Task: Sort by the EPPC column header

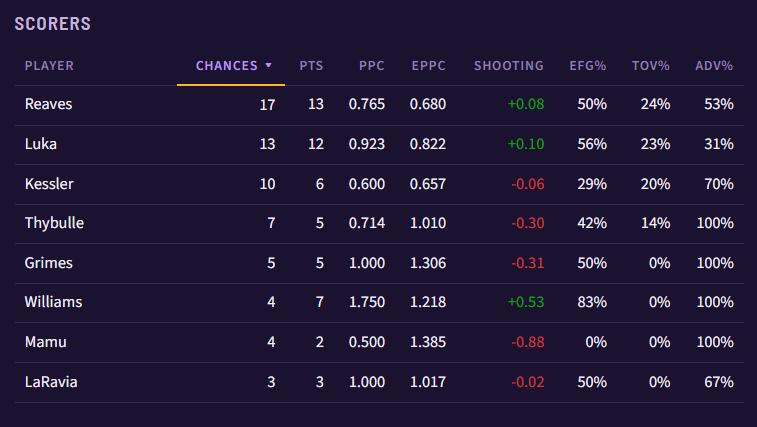Action: click(x=428, y=66)
